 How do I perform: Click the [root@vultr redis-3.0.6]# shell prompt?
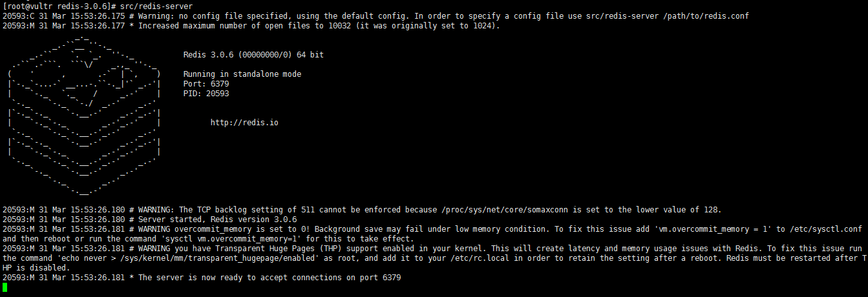[x=59, y=6]
